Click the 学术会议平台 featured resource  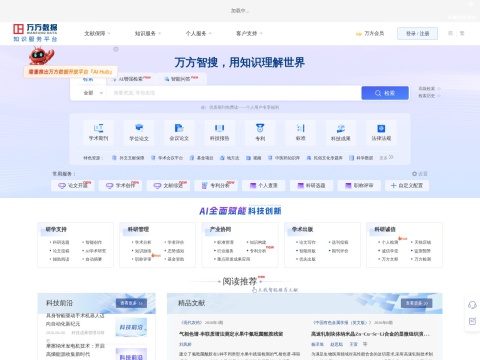167,158
